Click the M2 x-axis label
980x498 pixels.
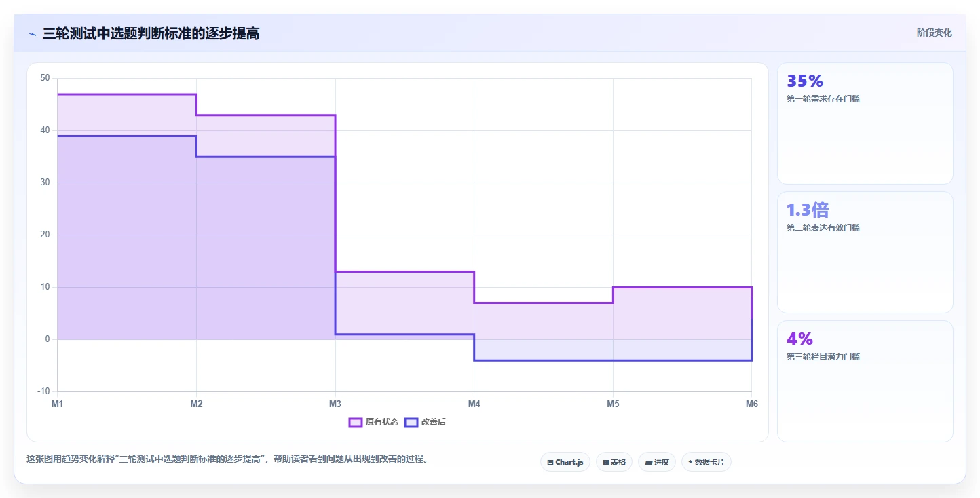pyautogui.click(x=197, y=404)
